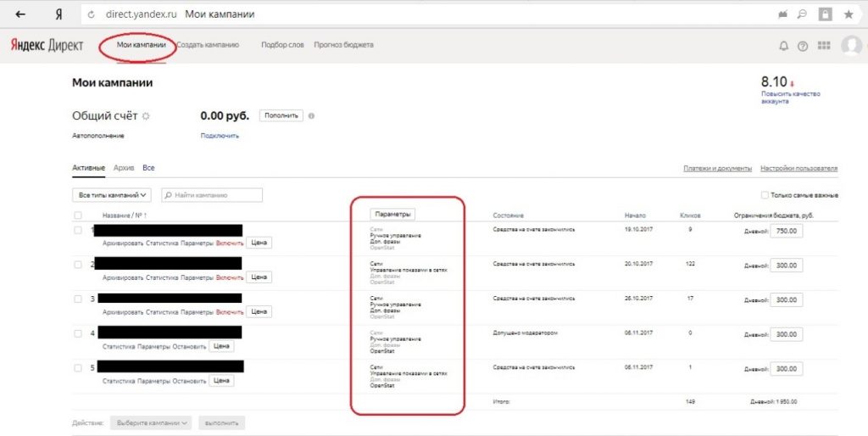Click Архивировать for campaign 3
The width and height of the screenshot is (868, 436).
coord(123,312)
